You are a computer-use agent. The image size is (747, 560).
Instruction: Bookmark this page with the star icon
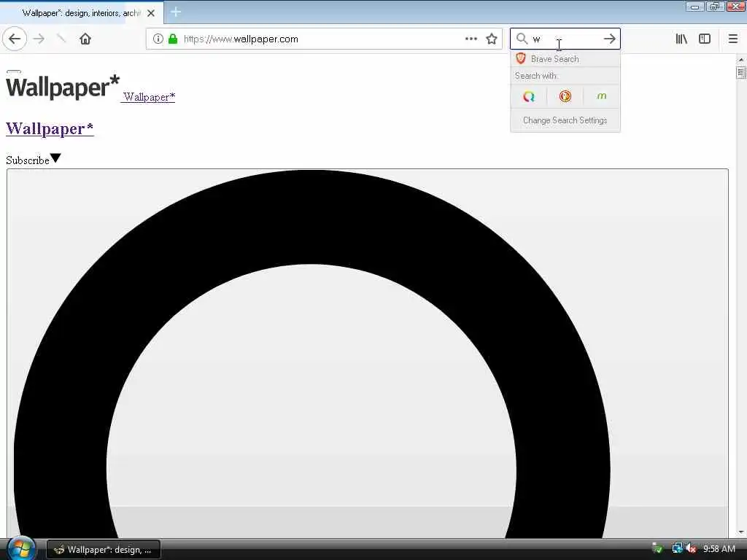coord(492,39)
